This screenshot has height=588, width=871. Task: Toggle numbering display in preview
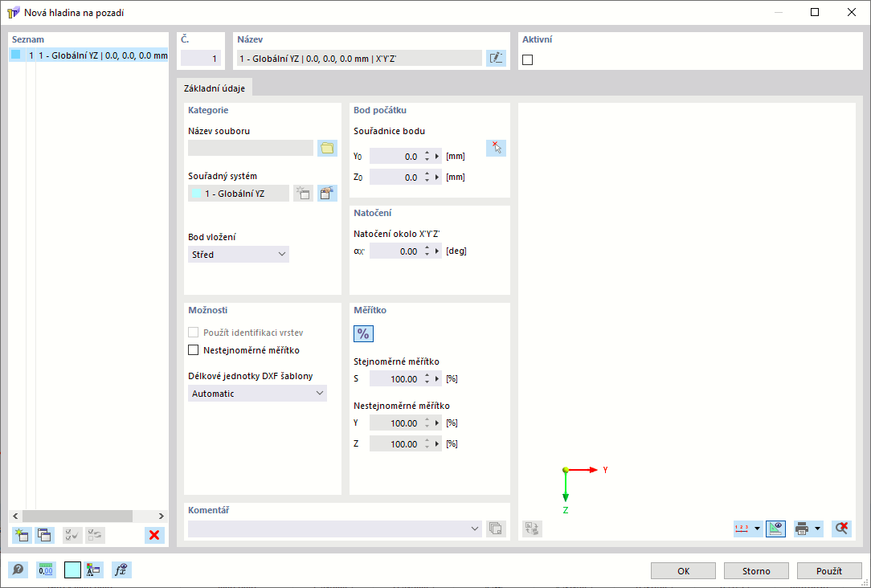[x=742, y=529]
